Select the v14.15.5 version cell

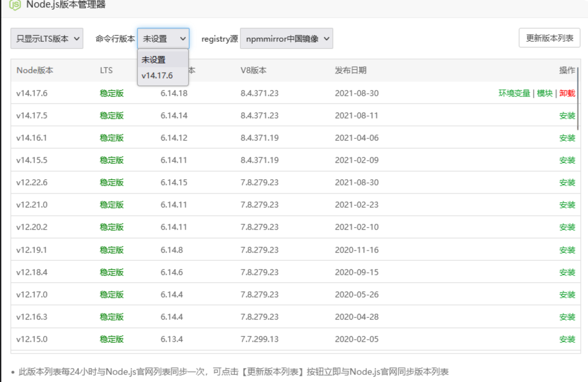pyautogui.click(x=32, y=160)
